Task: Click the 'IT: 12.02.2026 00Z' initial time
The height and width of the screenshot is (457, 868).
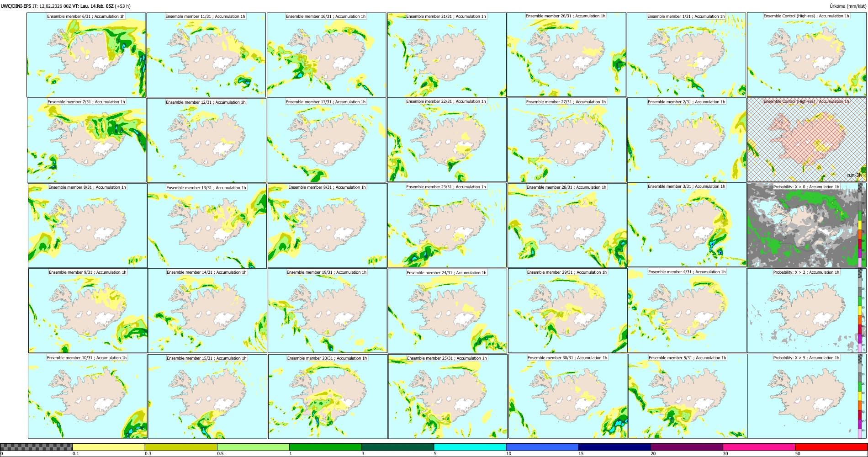Action: coord(52,6)
